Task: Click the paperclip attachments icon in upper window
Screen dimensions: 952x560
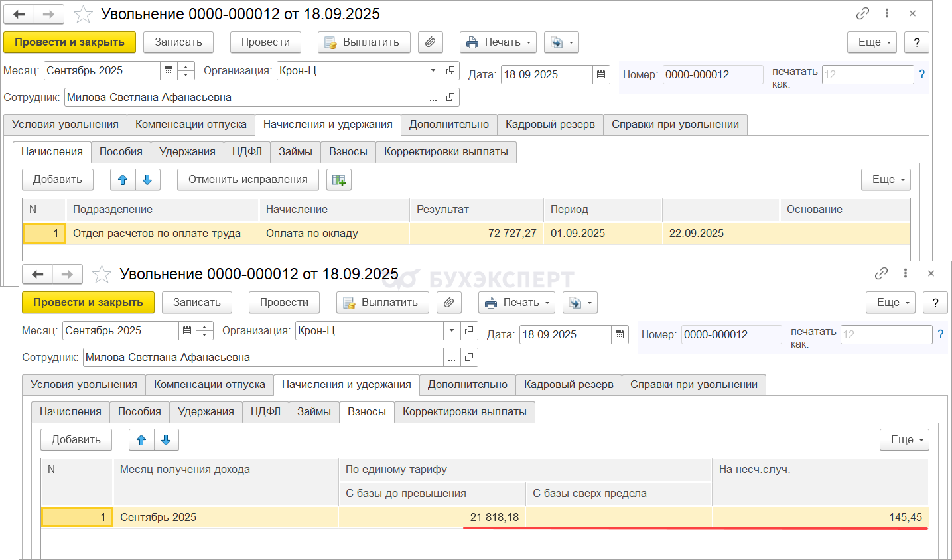Action: pyautogui.click(x=430, y=42)
